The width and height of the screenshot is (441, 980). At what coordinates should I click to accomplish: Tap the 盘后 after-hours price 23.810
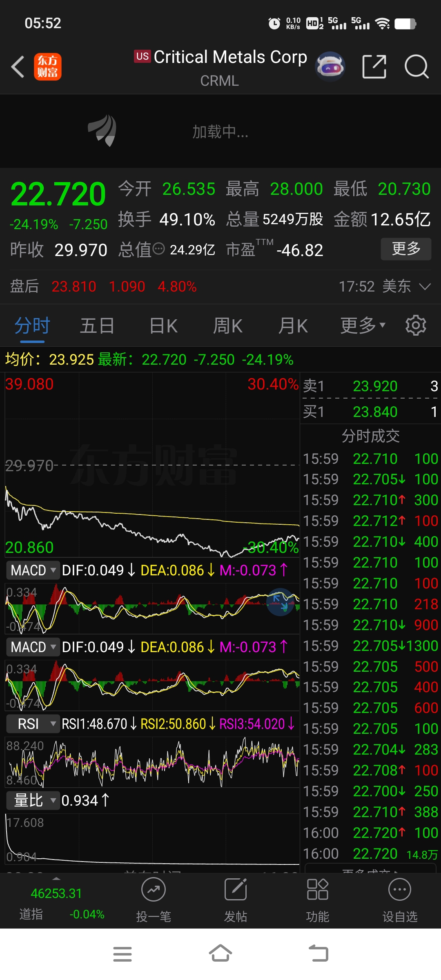pyautogui.click(x=74, y=287)
